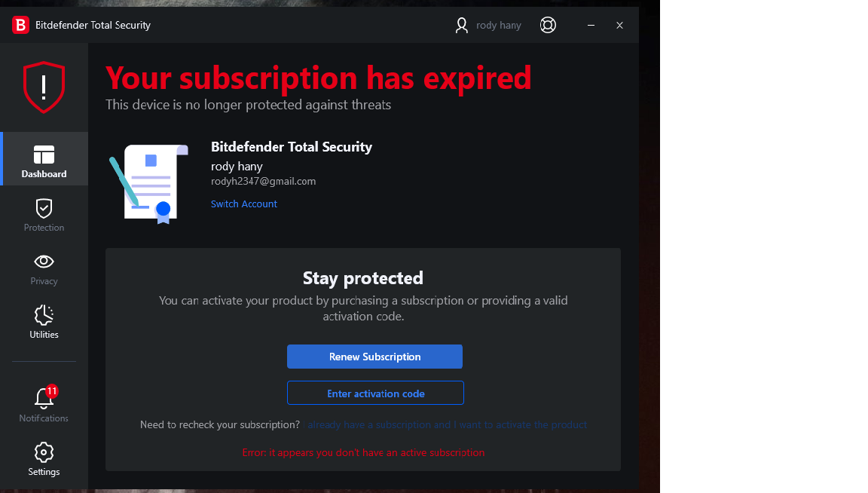Open the user account profile icon
Viewport: 868px width, 493px height.
pyautogui.click(x=461, y=25)
